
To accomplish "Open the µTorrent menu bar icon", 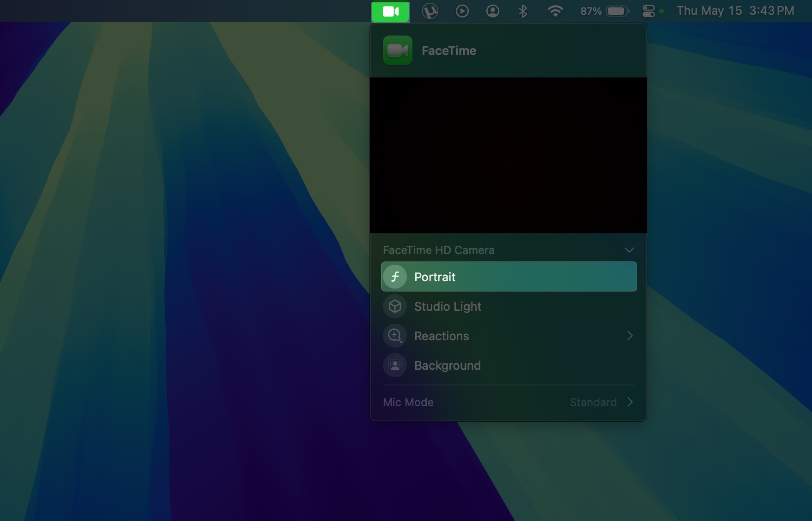I will 431,11.
